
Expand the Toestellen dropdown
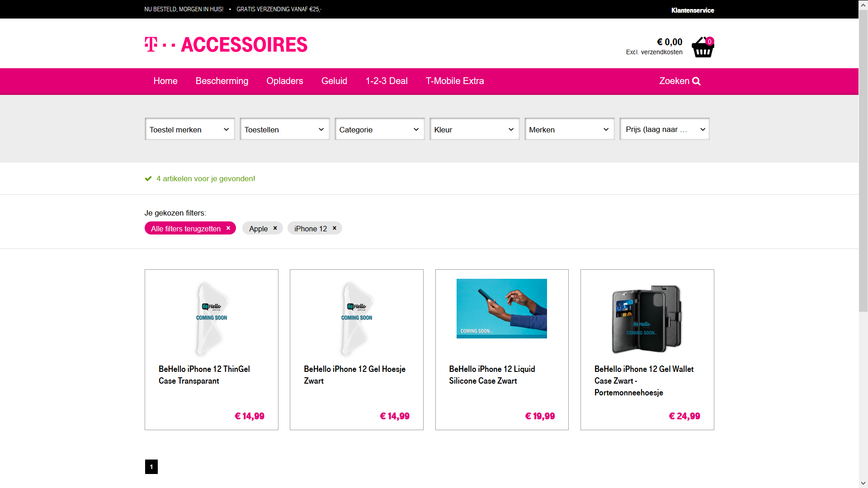coord(284,129)
